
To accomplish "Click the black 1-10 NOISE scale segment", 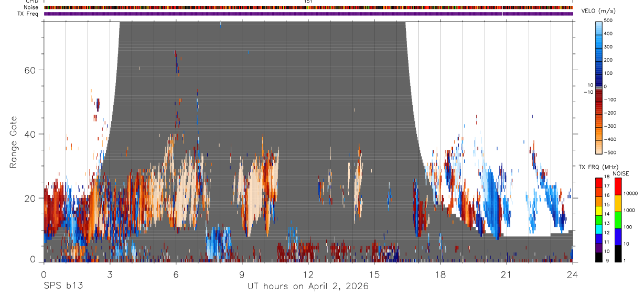I will 617,253.
